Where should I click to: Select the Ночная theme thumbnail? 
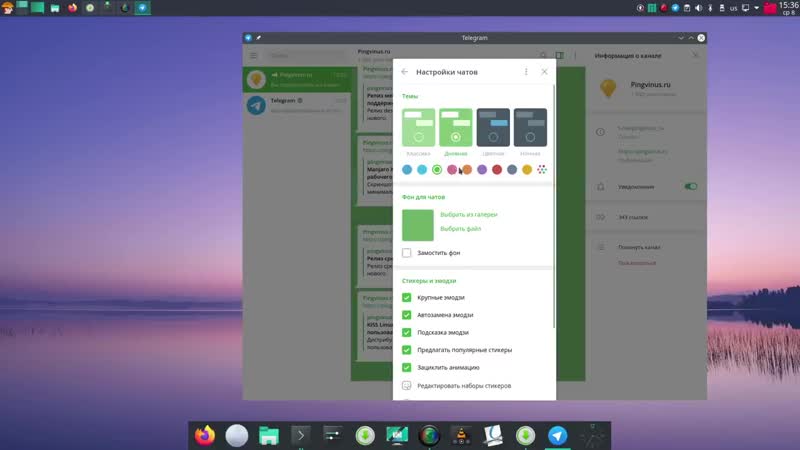point(530,127)
